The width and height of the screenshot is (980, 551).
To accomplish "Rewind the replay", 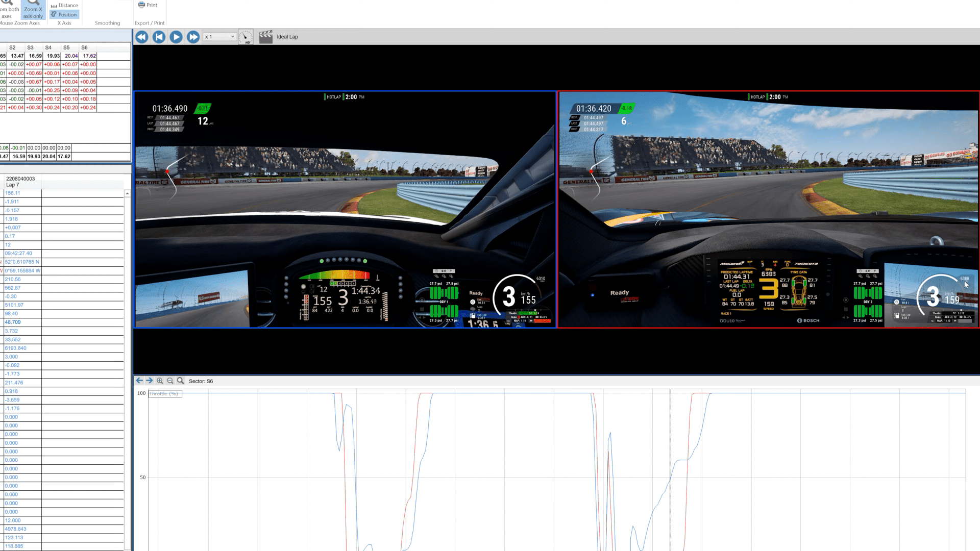I will pyautogui.click(x=141, y=36).
